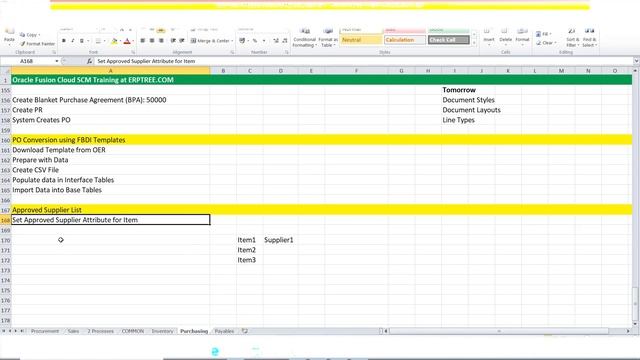Open the Name Box dropdown arrow
Viewport: 640px width, 360px height.
tap(57, 61)
